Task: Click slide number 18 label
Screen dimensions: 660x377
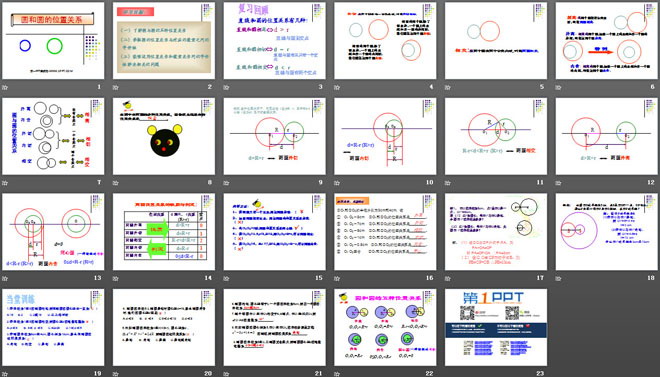Action: click(x=651, y=278)
